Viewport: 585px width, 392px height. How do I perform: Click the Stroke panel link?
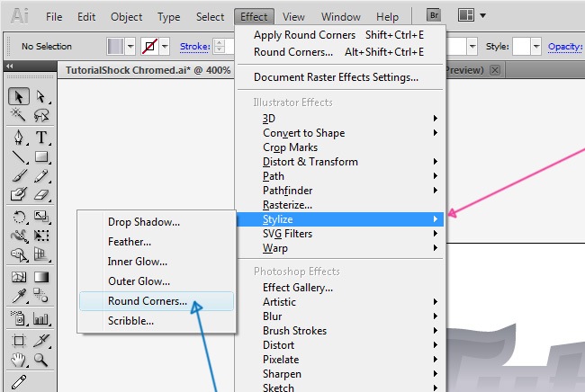[x=194, y=47]
